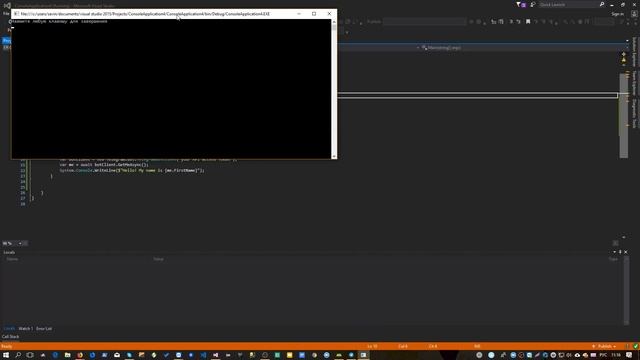
Task: Click the await botClient.GetMeAsync code line
Action: [104, 165]
